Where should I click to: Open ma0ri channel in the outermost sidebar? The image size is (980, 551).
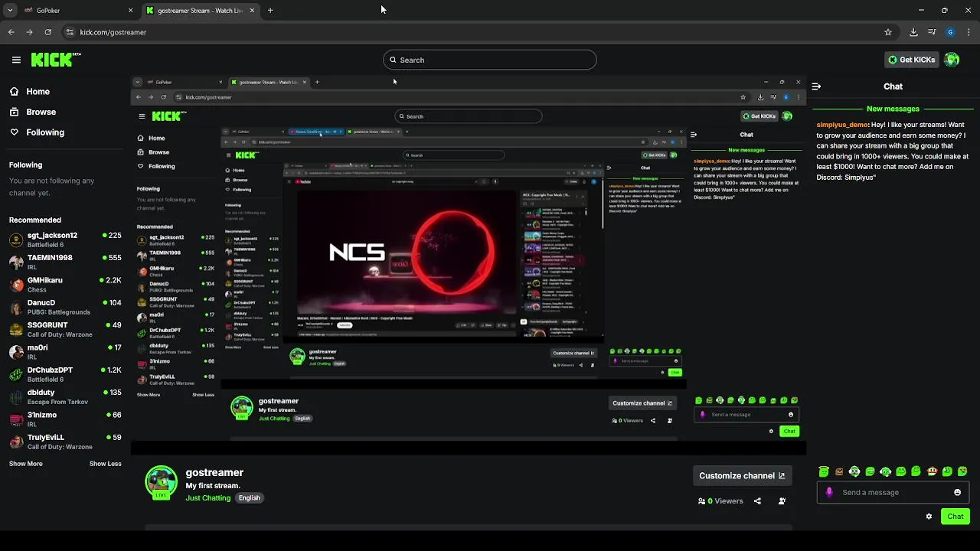click(65, 352)
